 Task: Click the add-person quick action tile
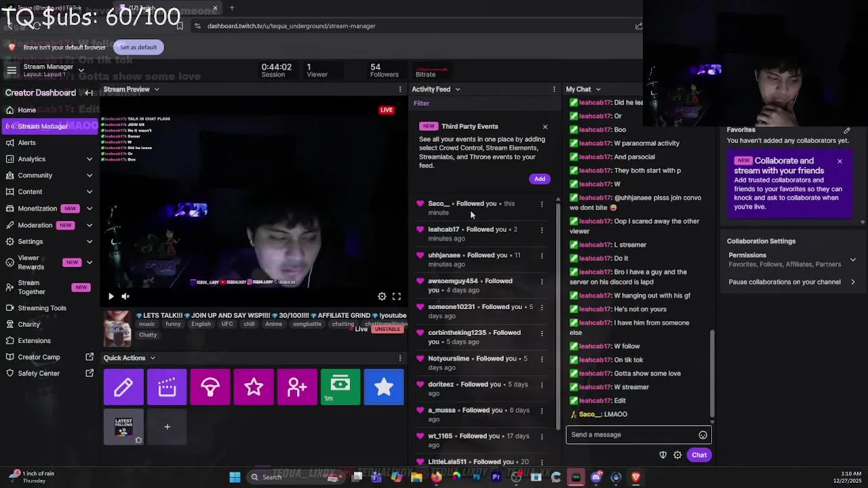[297, 387]
